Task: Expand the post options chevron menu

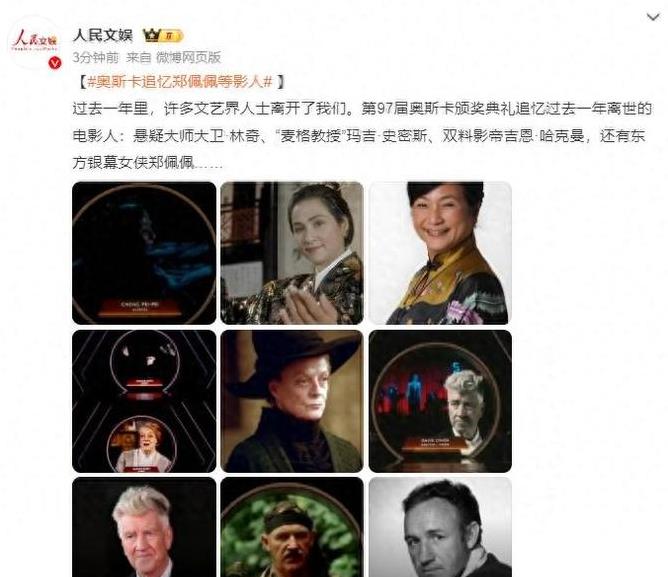Action: 653,17
